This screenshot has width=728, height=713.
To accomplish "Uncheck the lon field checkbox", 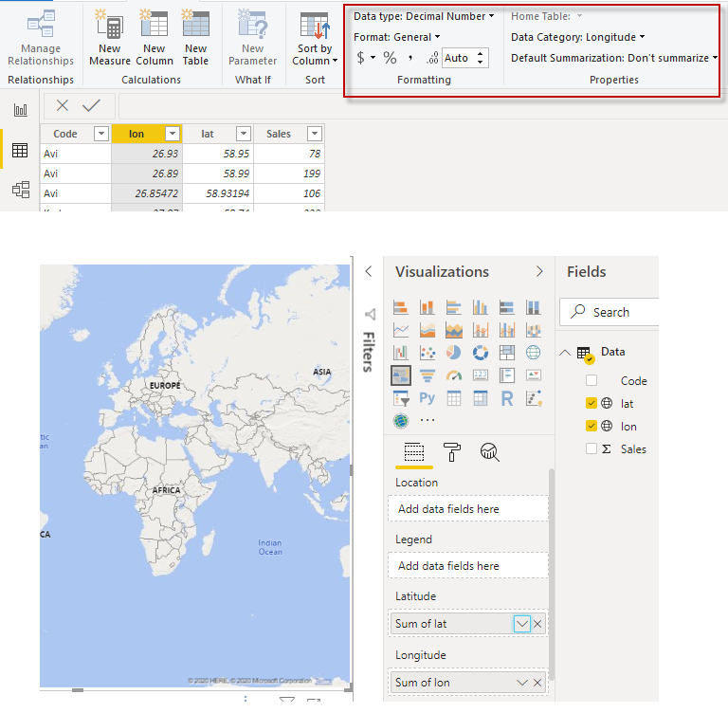I will [x=591, y=426].
